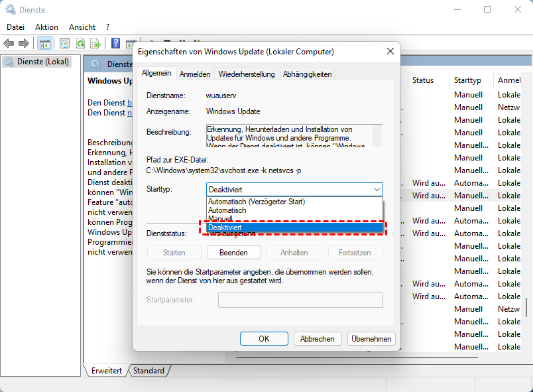Choose the plain Automatisch start type
This screenshot has width=533, height=392.
click(x=294, y=210)
